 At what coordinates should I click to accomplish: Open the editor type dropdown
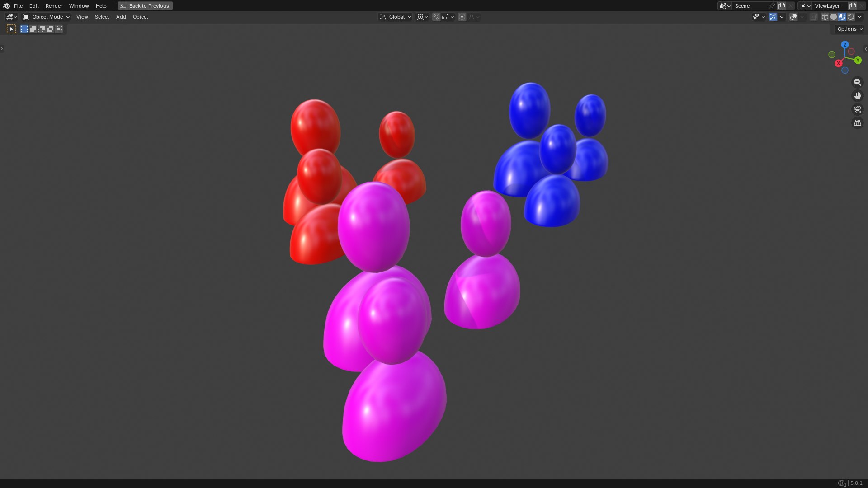pyautogui.click(x=11, y=17)
